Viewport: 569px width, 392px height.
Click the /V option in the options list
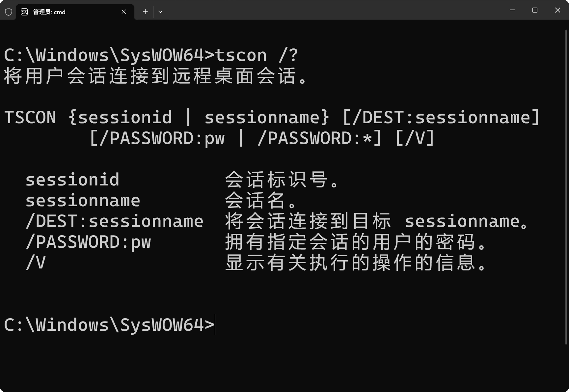coord(36,263)
